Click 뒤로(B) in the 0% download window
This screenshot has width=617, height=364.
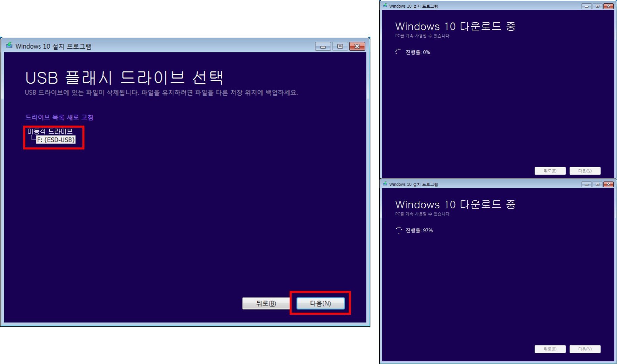coord(550,171)
